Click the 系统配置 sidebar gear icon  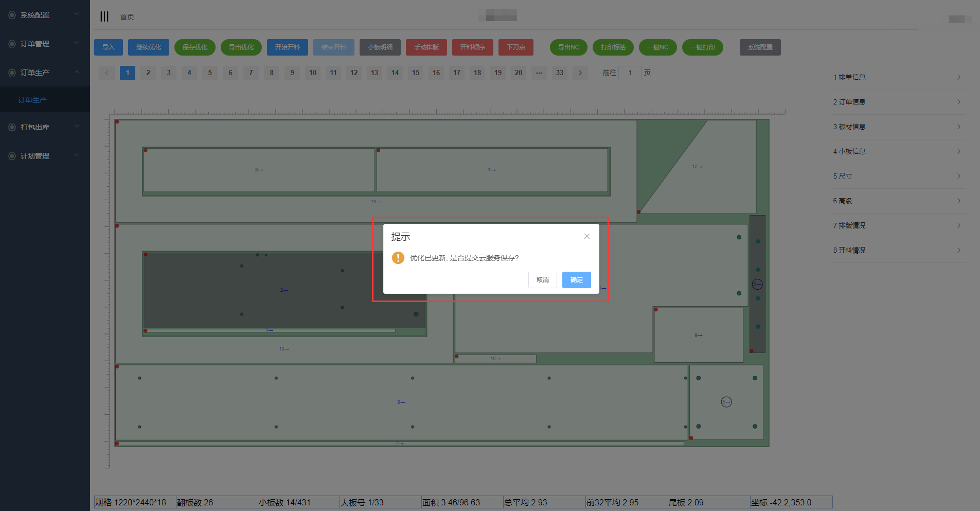12,15
